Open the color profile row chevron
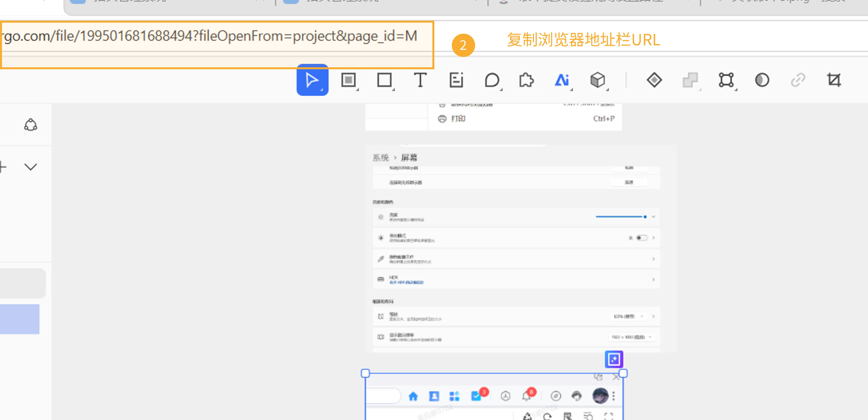 [653, 259]
